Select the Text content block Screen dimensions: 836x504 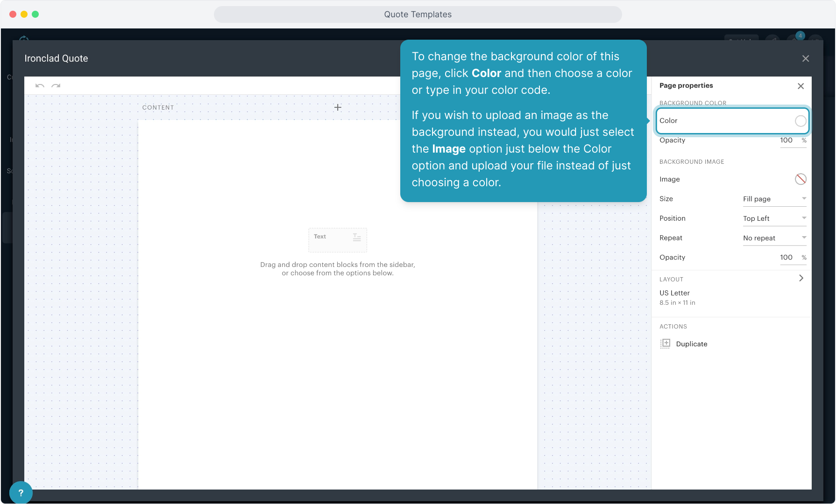coord(338,240)
